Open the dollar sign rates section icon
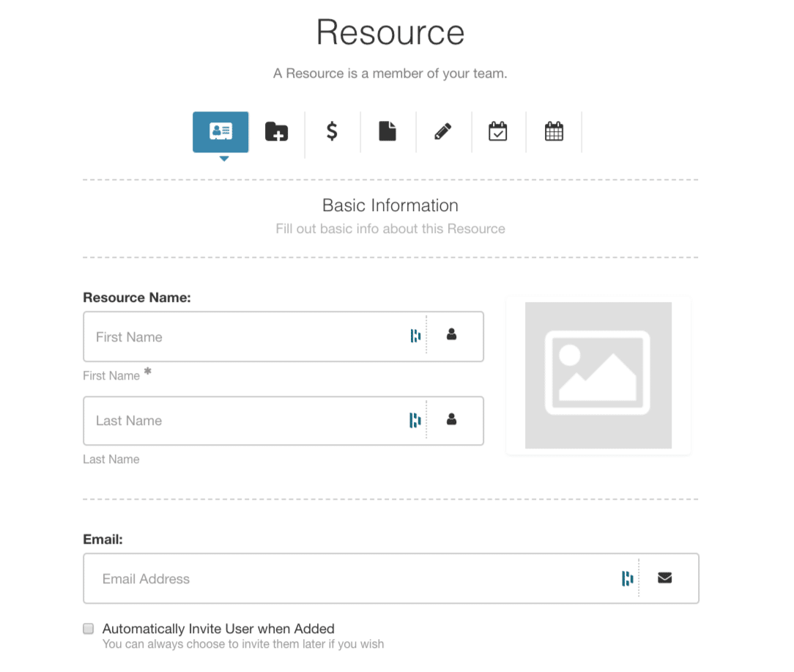The width and height of the screenshot is (794, 672). (x=332, y=131)
